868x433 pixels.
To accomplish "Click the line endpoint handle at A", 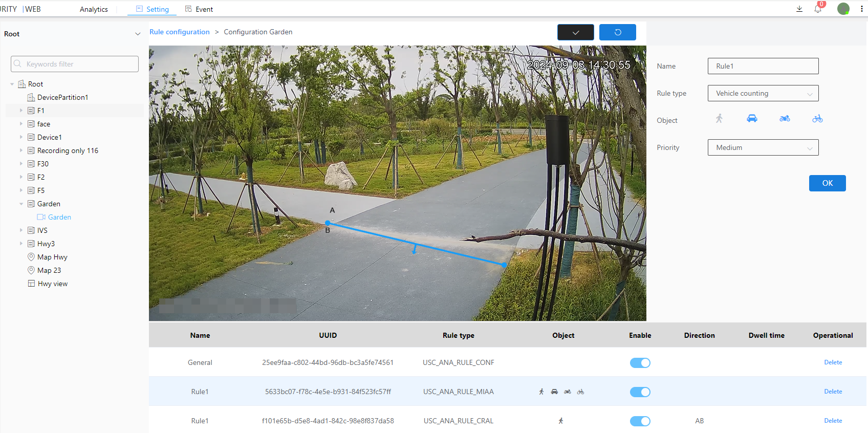I will coord(328,223).
